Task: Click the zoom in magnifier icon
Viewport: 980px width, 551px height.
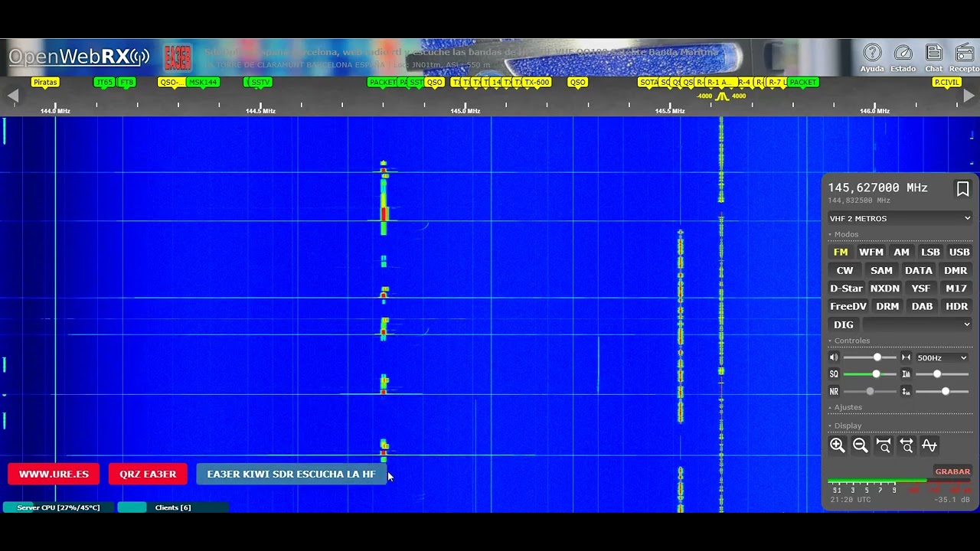Action: [x=837, y=445]
